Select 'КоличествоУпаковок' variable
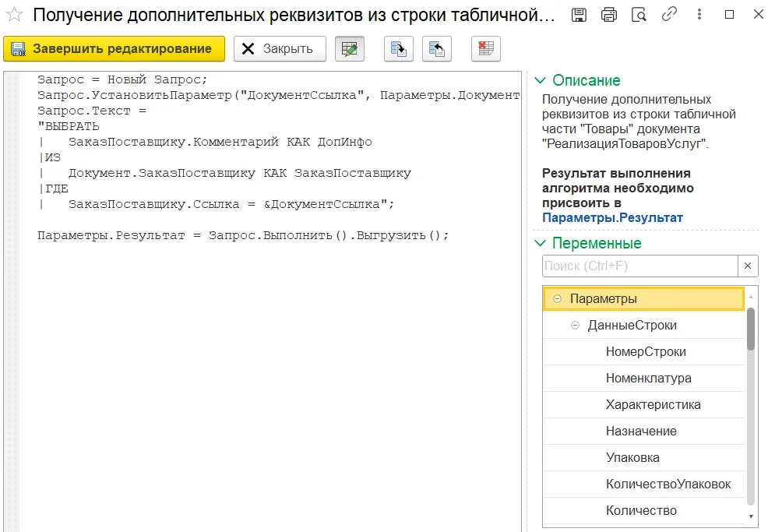This screenshot has width=768, height=532. 668,484
